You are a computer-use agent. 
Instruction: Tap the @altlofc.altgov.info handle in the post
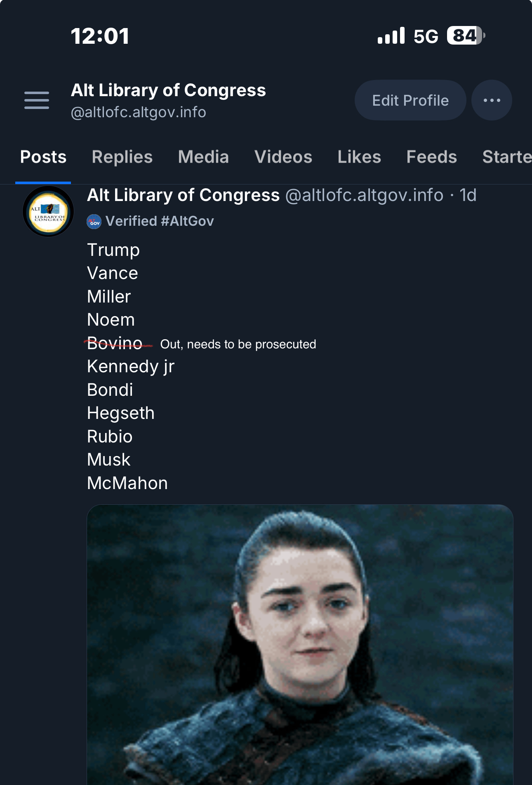pos(364,195)
